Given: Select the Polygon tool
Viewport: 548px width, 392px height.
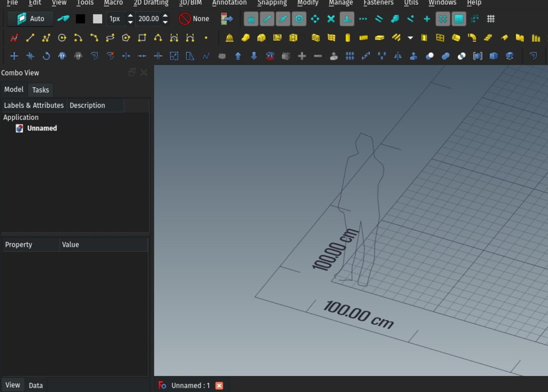Looking at the screenshot, I should (126, 38).
